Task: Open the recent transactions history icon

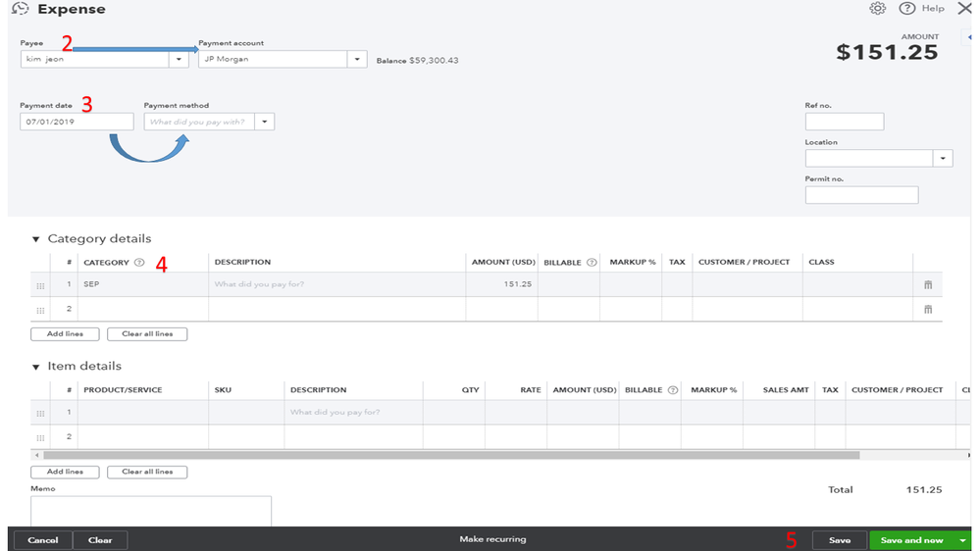Action: point(20,9)
